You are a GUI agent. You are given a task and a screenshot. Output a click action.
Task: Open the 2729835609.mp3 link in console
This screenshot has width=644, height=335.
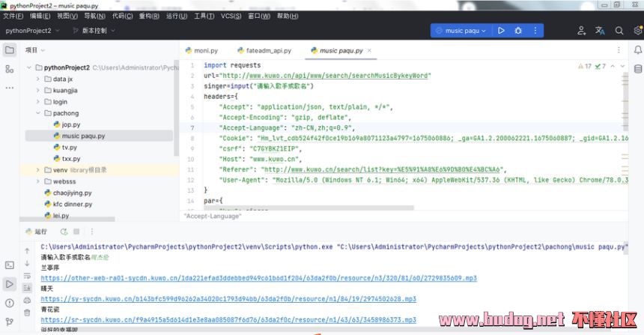(x=259, y=278)
